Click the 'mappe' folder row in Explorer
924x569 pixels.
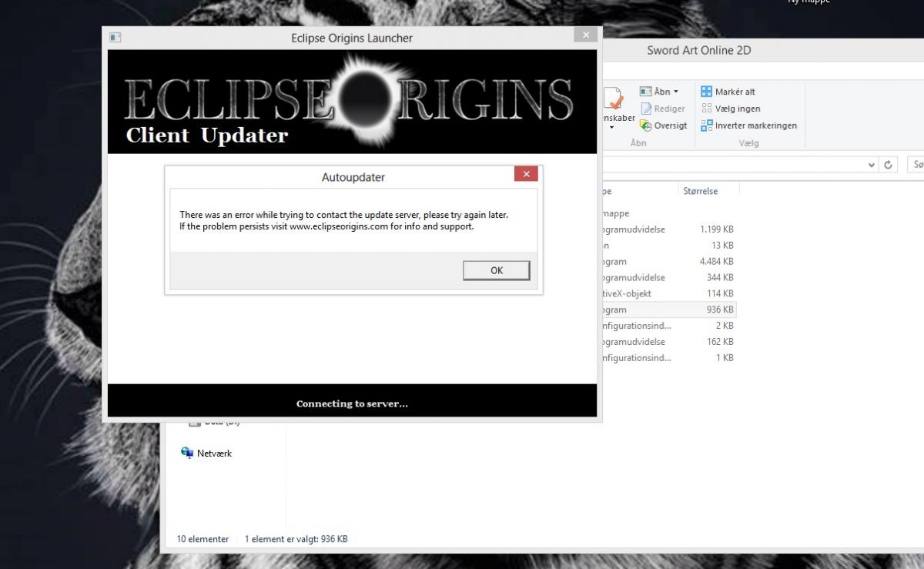(x=668, y=213)
